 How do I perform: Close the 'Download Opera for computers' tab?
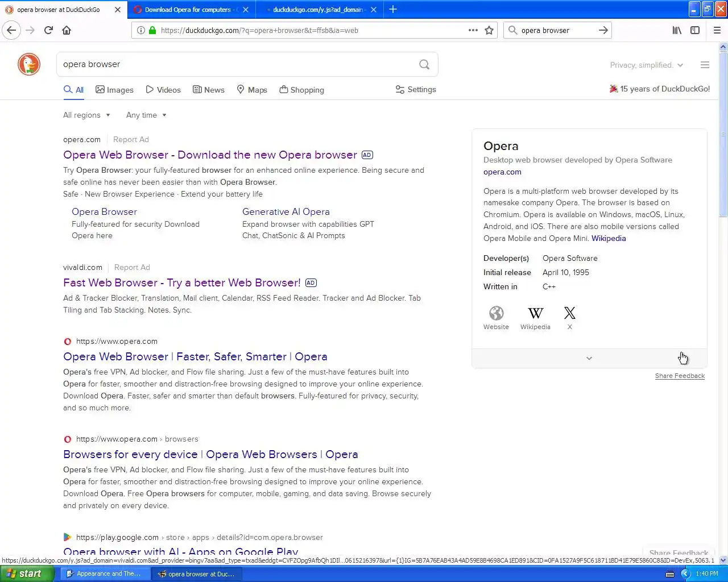tap(246, 10)
